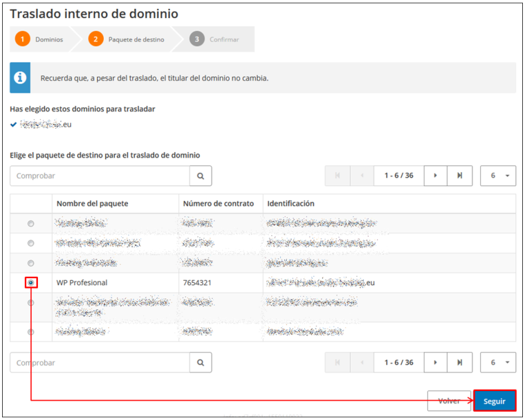Select radio button of third package row
Image resolution: width=525 pixels, height=420 pixels.
(x=31, y=263)
